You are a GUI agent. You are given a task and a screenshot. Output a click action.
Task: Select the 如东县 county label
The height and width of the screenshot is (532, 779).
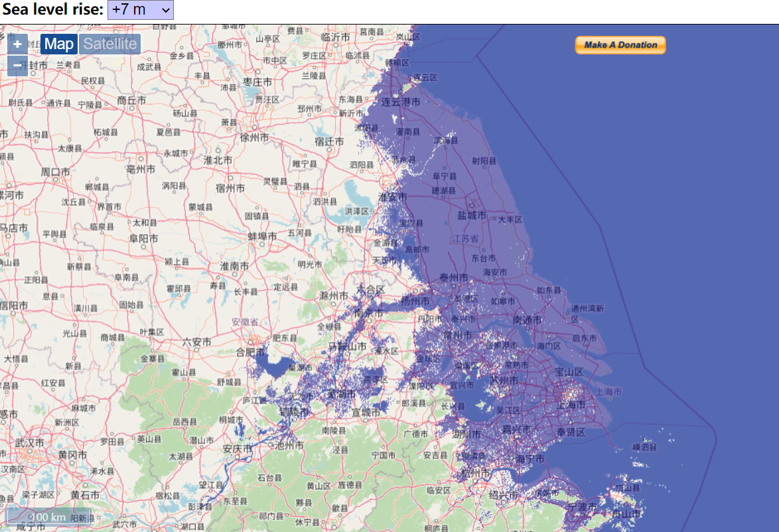click(x=549, y=290)
